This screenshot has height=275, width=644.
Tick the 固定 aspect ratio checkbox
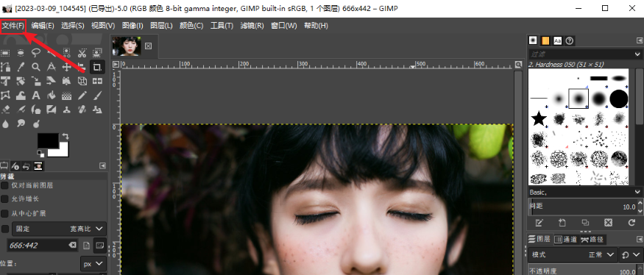5,229
